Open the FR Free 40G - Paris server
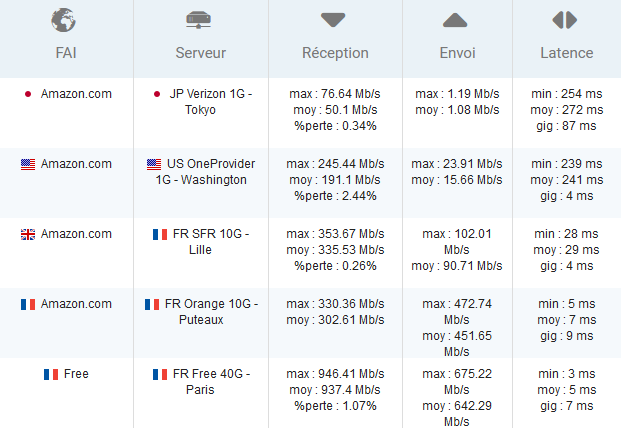621x431 pixels. [x=211, y=382]
